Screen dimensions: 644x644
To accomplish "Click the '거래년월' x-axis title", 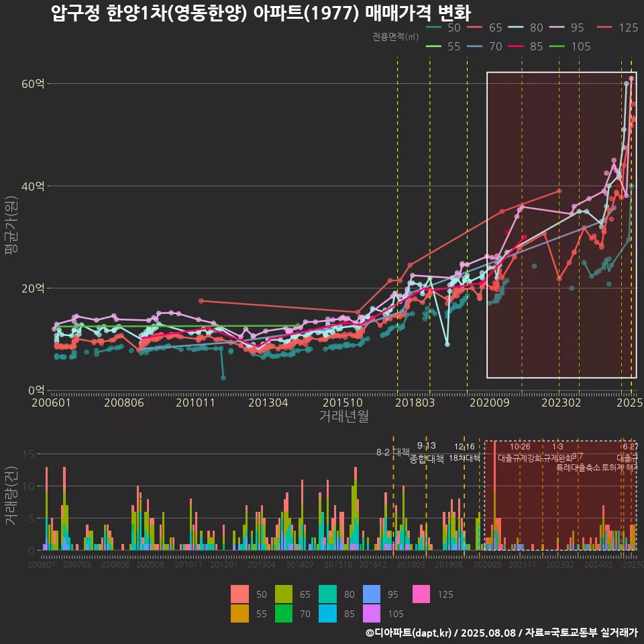I will pyautogui.click(x=343, y=416).
